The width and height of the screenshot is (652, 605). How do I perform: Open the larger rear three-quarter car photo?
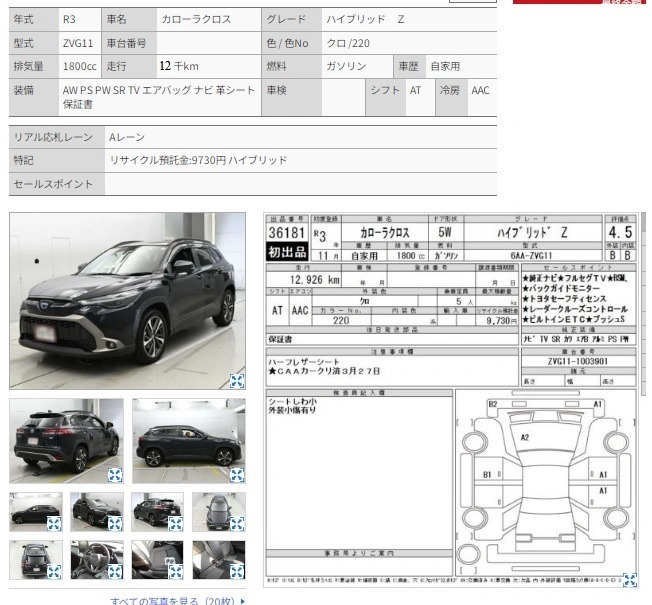tap(67, 441)
